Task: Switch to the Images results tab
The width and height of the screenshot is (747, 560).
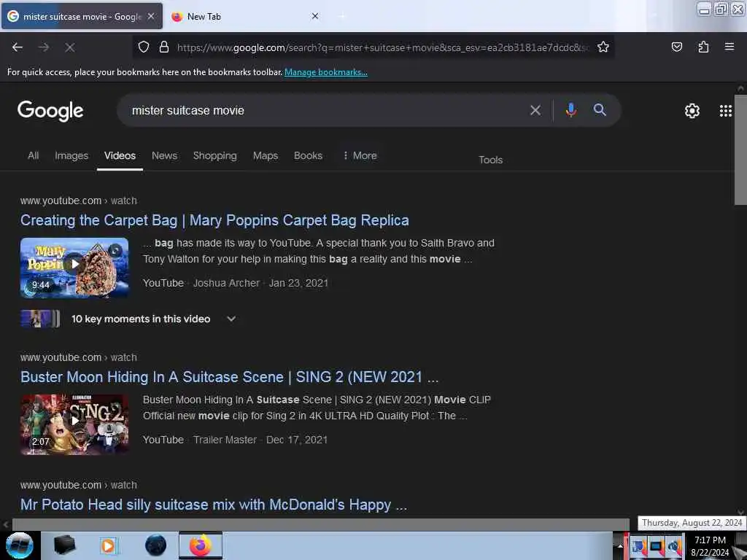Action: [x=71, y=156]
